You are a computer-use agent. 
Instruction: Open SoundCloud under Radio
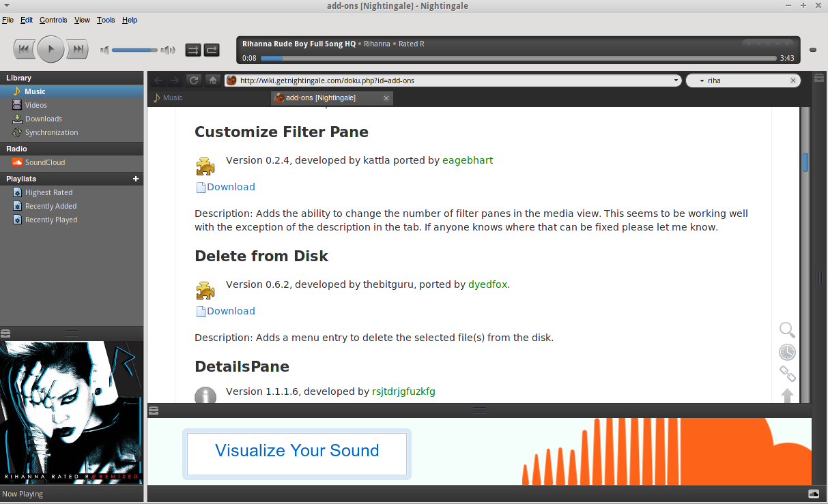72,162
